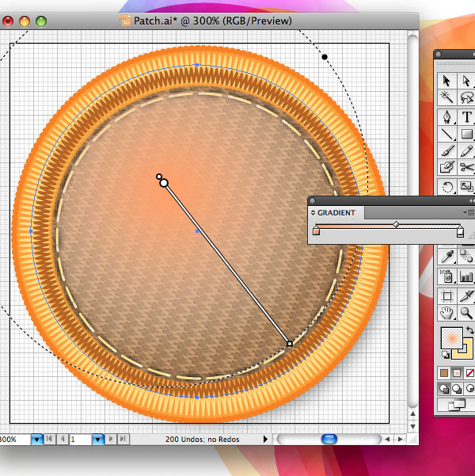Open the artboard number dropdown
This screenshot has height=476, width=475.
[97, 439]
